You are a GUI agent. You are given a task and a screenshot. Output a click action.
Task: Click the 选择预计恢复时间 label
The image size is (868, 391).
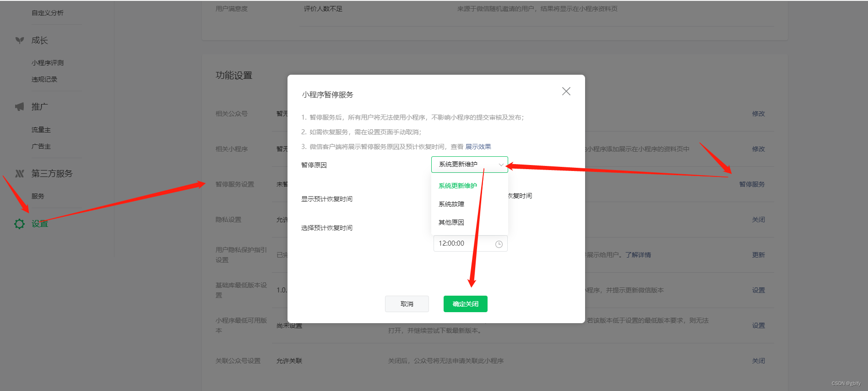click(x=327, y=228)
